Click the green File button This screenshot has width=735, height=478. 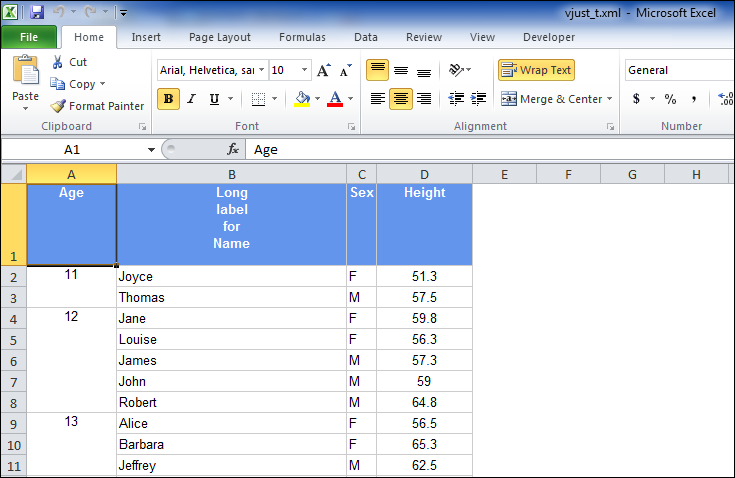pyautogui.click(x=29, y=37)
